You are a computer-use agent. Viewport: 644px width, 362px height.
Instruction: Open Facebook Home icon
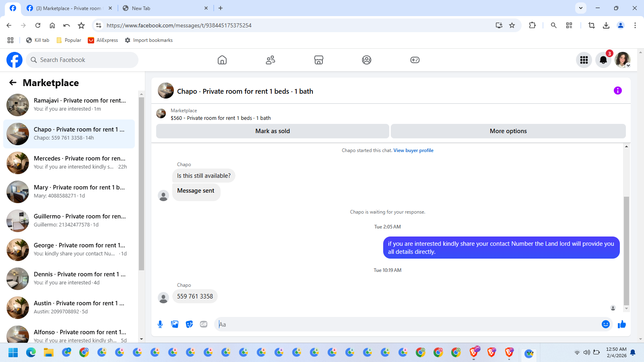[x=222, y=60]
